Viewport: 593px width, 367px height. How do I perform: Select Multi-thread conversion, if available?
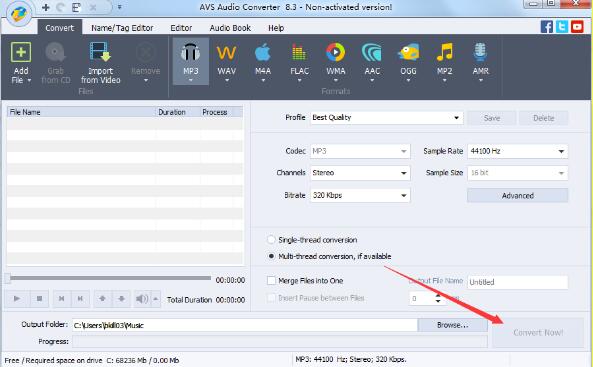(271, 256)
